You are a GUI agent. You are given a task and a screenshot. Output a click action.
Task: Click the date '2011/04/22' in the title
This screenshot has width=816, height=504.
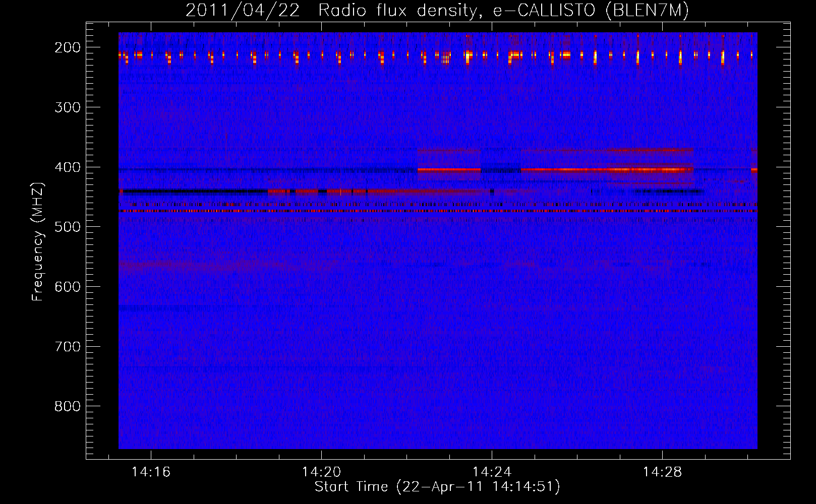[243, 11]
